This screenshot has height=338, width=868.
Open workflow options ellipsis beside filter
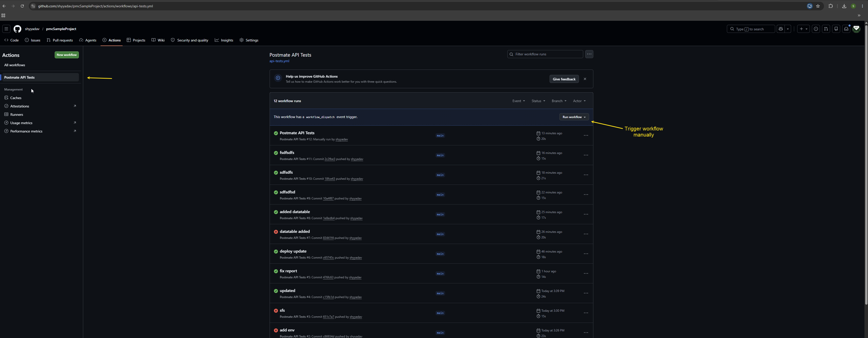tap(589, 54)
